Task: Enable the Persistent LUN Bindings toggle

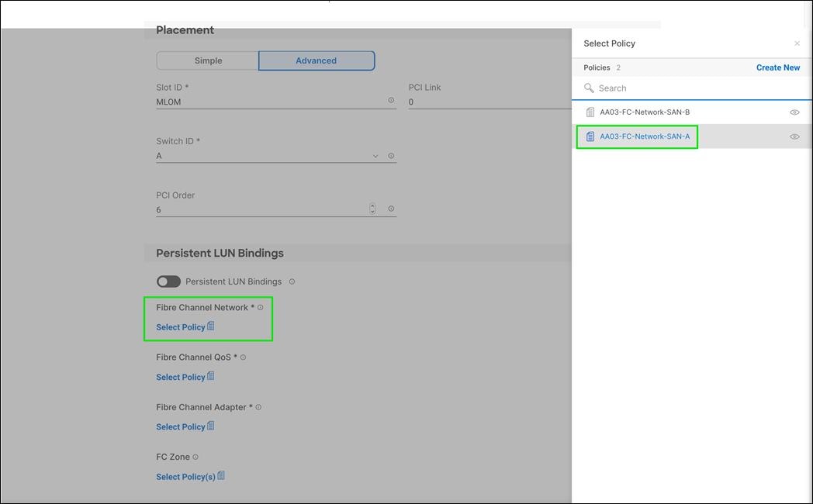Action: [168, 281]
